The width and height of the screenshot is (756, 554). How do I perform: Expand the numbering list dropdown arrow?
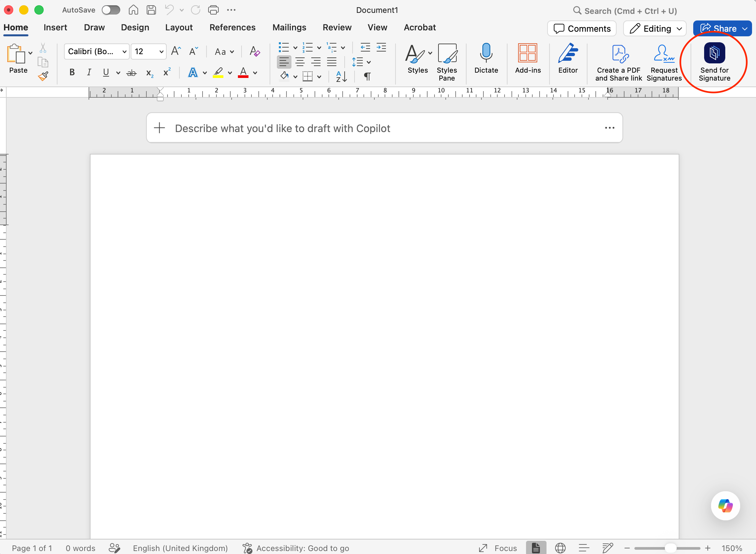(x=319, y=48)
